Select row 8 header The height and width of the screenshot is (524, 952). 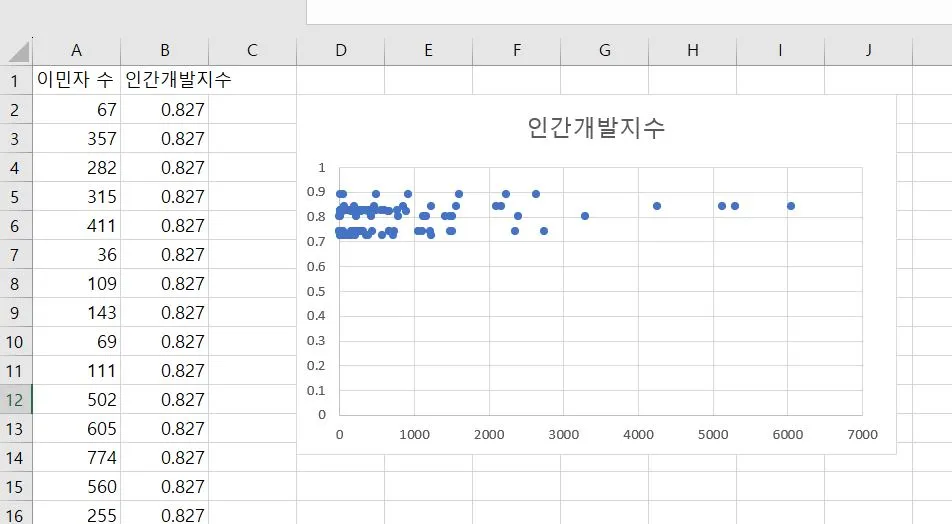click(x=16, y=284)
